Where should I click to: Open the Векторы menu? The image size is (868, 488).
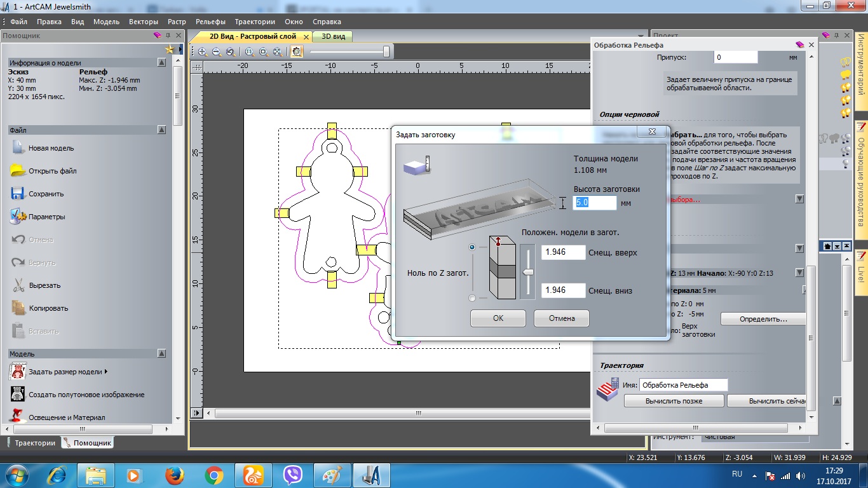pos(144,22)
